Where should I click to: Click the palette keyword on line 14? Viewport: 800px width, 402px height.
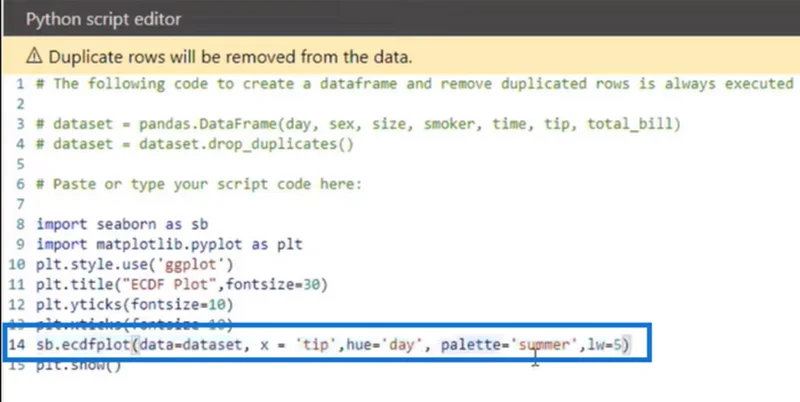point(470,345)
